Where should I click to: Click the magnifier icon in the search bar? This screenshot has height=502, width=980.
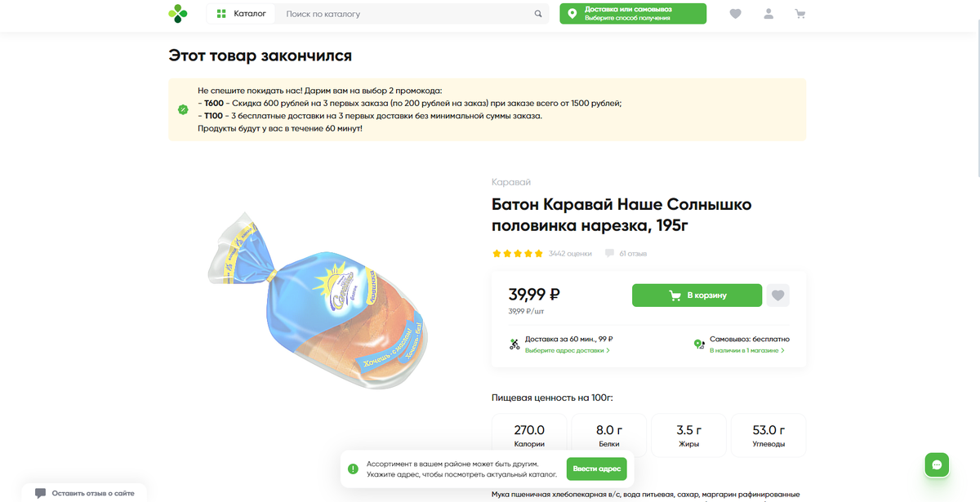pos(537,13)
